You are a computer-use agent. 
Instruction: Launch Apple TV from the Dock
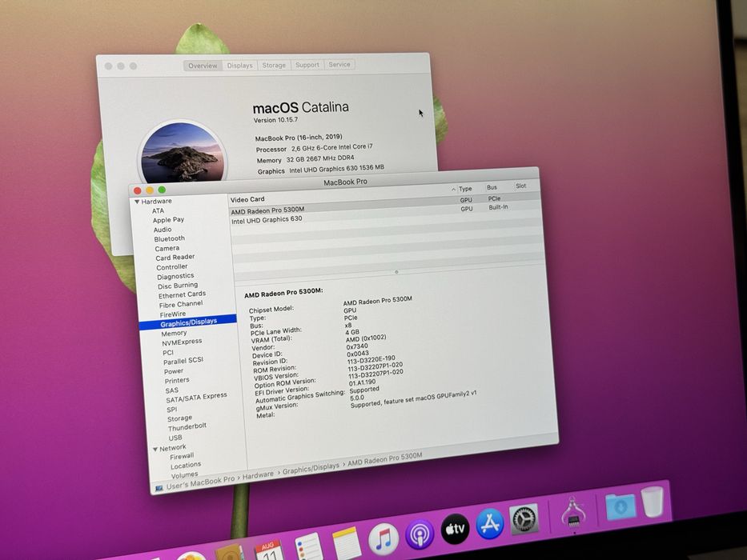455,528
